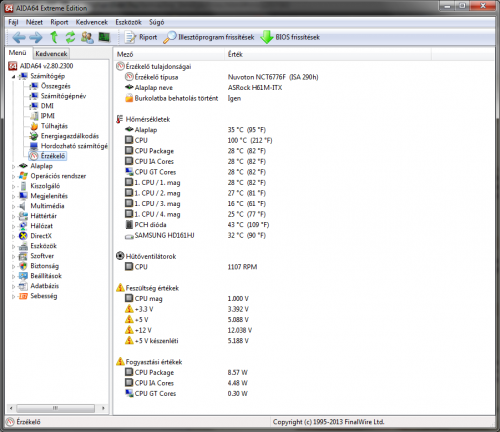Expand the Multimédia tree node
Viewport: 500px width, 432px height.
[13, 206]
